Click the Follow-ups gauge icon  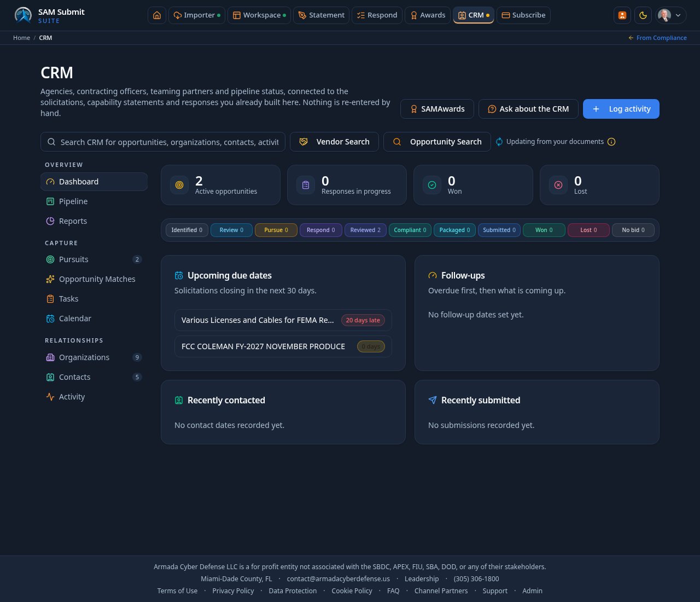[433, 275]
